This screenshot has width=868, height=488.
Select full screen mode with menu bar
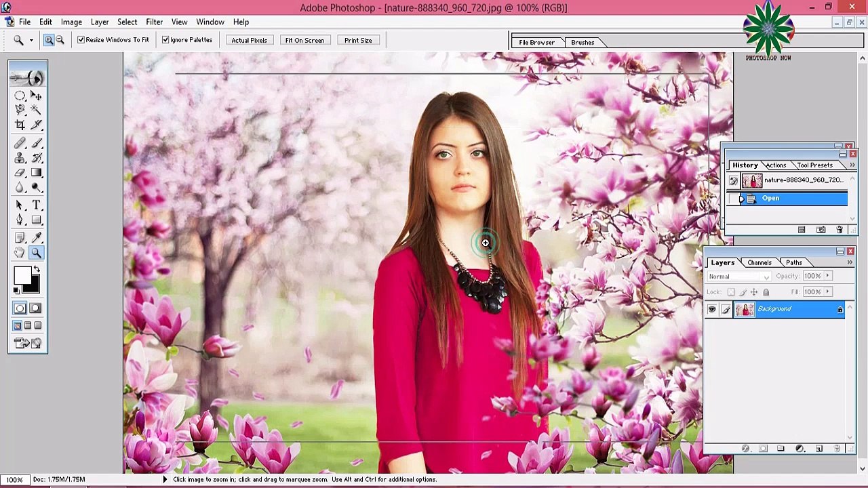(28, 326)
